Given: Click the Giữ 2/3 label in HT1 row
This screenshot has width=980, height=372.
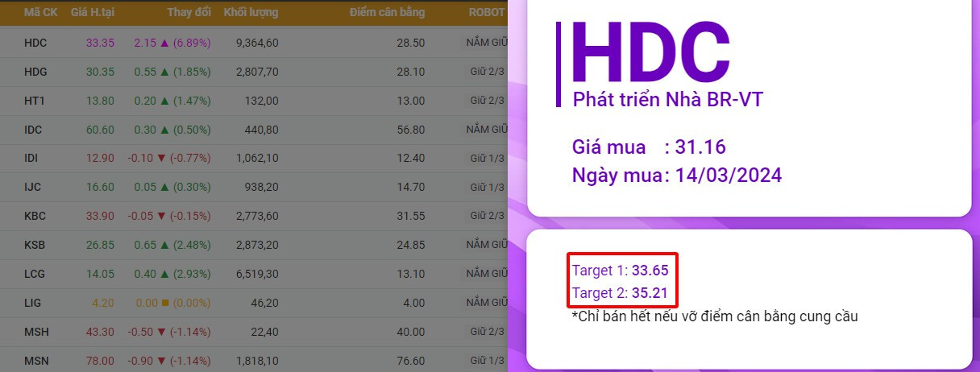Looking at the screenshot, I should 487,101.
